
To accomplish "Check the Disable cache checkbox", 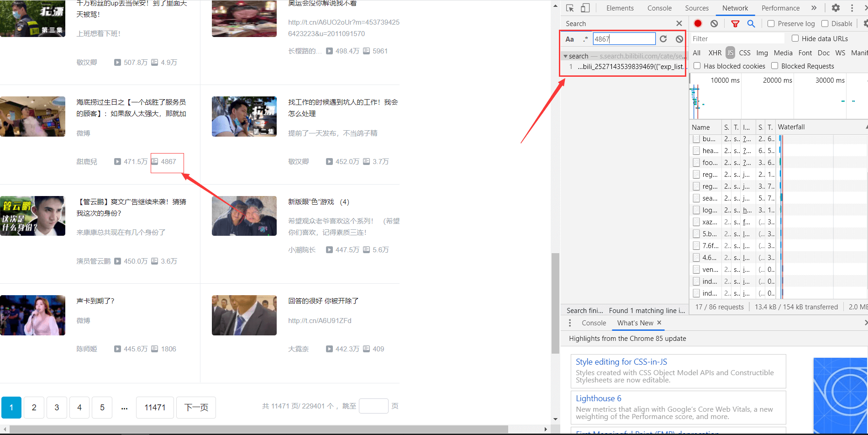I will click(x=825, y=23).
